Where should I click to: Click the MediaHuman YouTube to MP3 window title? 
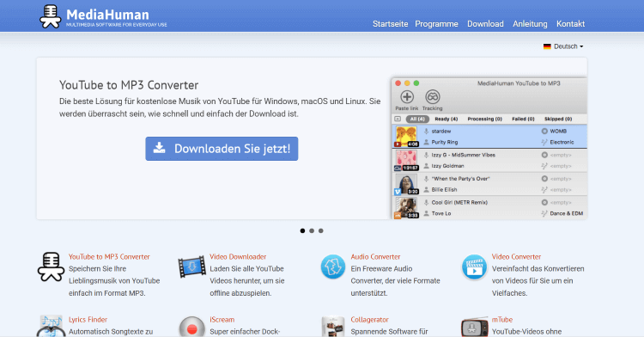[519, 83]
